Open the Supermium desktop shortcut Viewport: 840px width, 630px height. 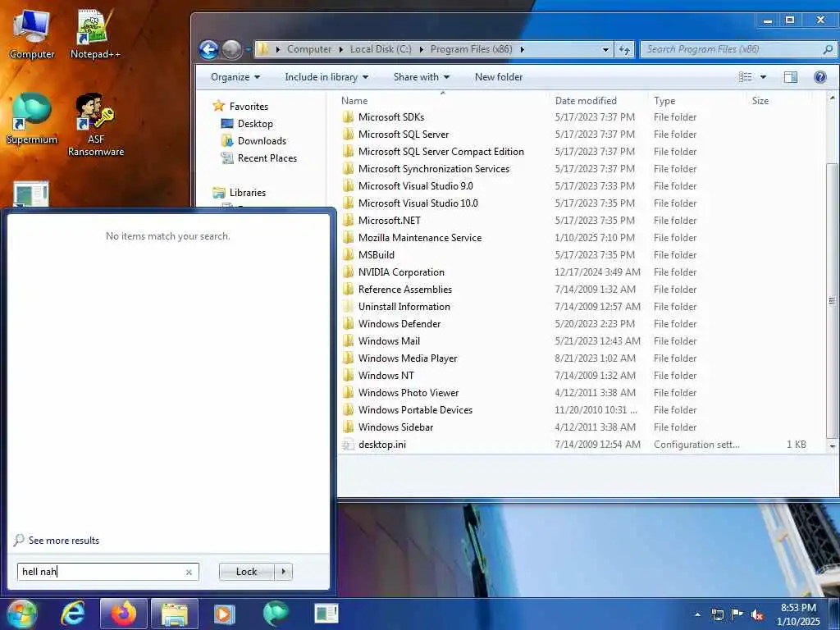(x=32, y=119)
